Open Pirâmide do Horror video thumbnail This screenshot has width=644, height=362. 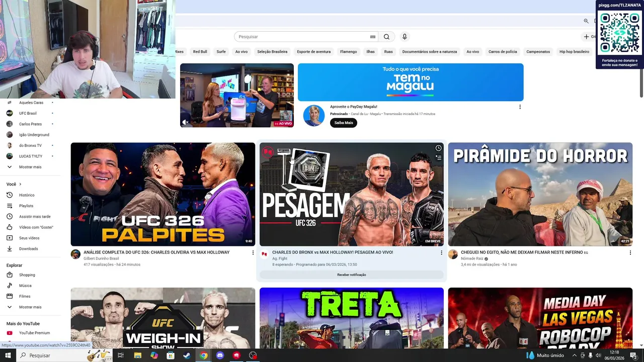point(540,194)
